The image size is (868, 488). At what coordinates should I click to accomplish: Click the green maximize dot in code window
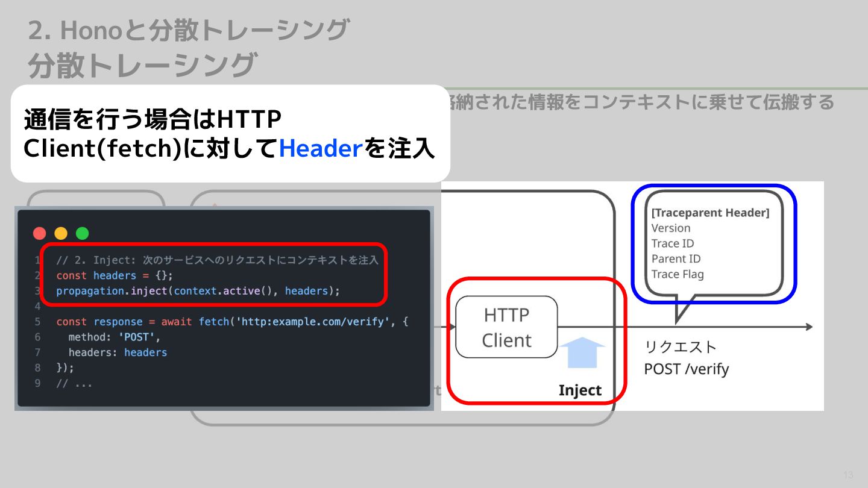click(82, 233)
